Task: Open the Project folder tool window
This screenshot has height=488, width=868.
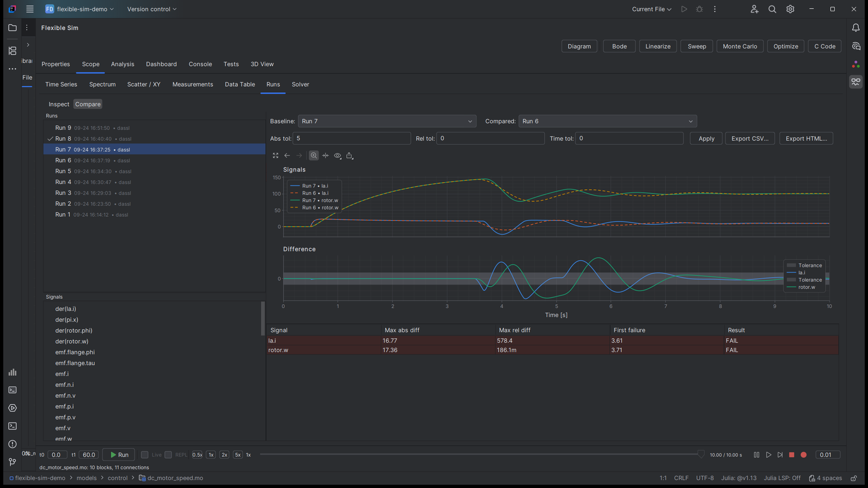Action: (x=12, y=28)
